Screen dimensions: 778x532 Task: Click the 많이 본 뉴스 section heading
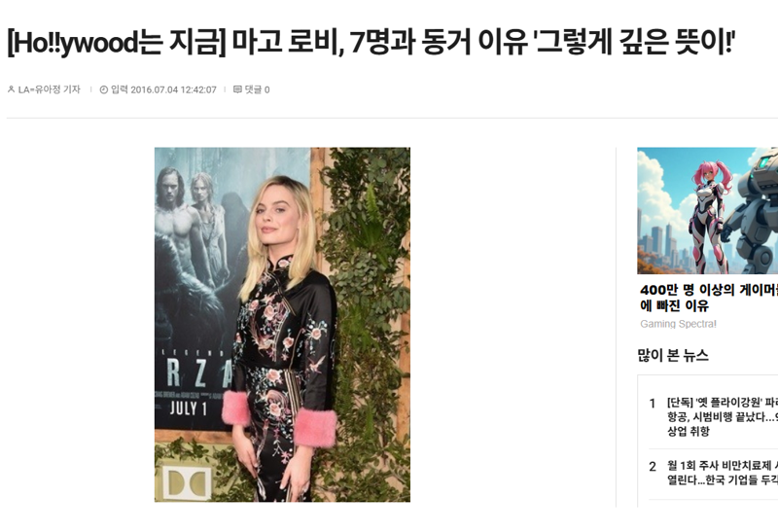point(673,355)
